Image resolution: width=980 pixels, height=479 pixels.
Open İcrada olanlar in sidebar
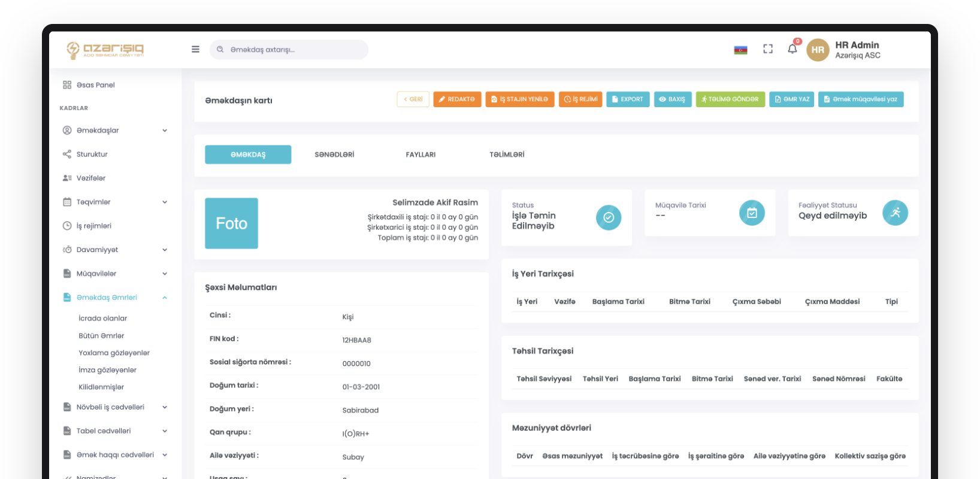(103, 319)
